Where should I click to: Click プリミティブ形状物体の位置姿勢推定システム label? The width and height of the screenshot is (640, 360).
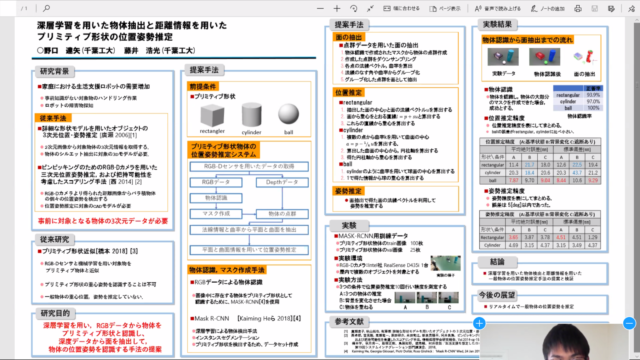click(x=224, y=150)
